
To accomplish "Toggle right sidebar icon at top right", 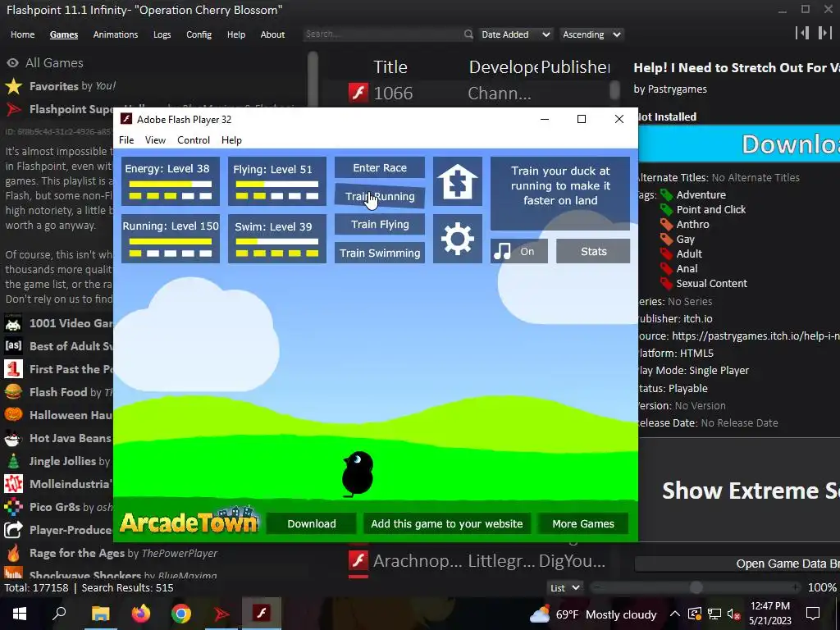I will (825, 33).
